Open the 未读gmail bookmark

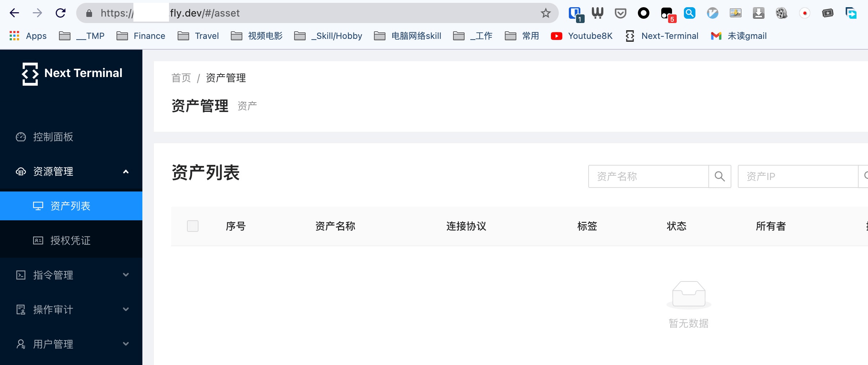[x=739, y=36]
